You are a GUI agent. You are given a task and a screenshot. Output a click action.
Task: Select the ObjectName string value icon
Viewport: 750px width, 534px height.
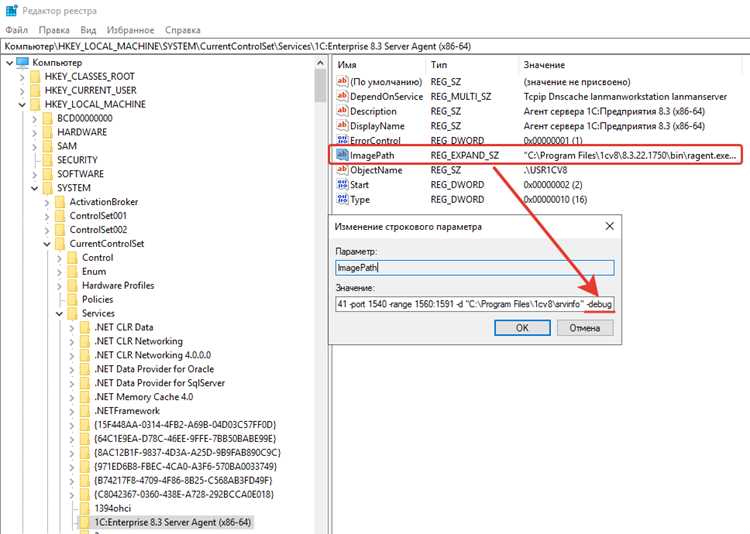(342, 170)
